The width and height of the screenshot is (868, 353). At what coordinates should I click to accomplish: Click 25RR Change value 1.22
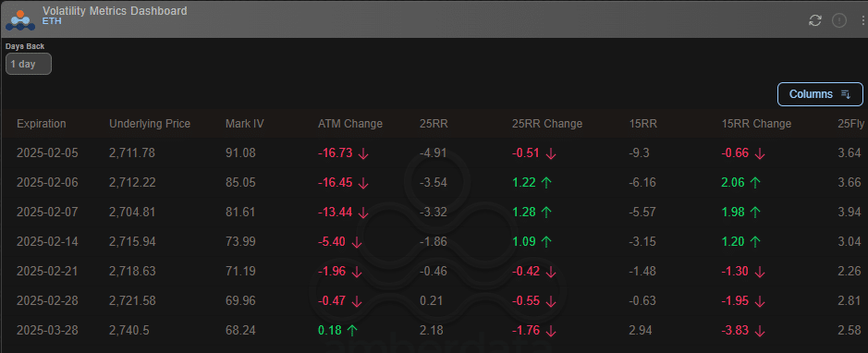[x=524, y=183]
